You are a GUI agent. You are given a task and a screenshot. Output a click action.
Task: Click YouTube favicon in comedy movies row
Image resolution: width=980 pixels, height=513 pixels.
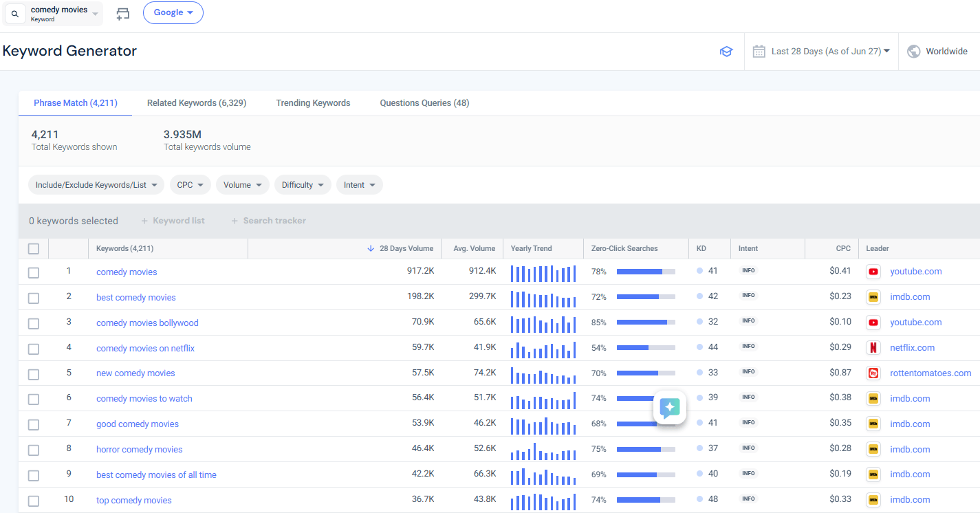click(x=873, y=272)
